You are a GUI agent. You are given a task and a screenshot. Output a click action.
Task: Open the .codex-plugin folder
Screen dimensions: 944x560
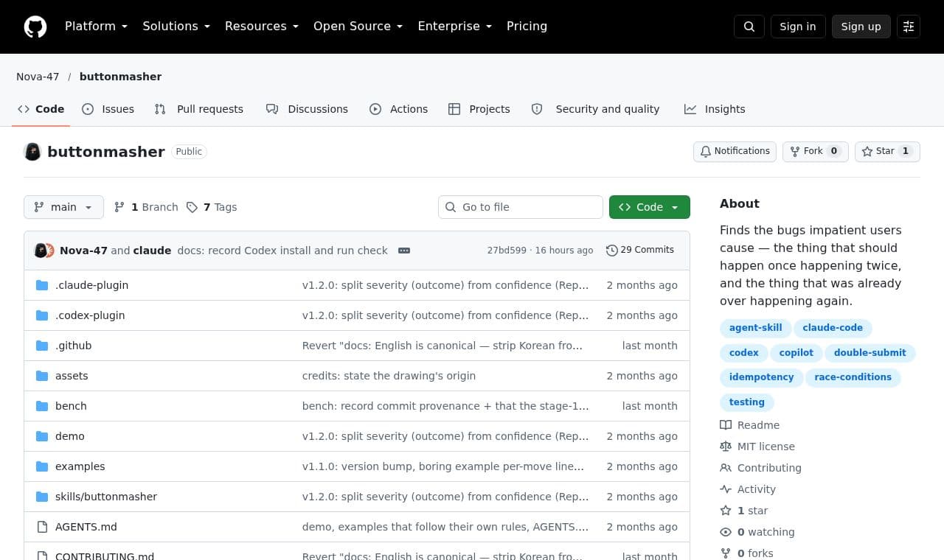90,315
